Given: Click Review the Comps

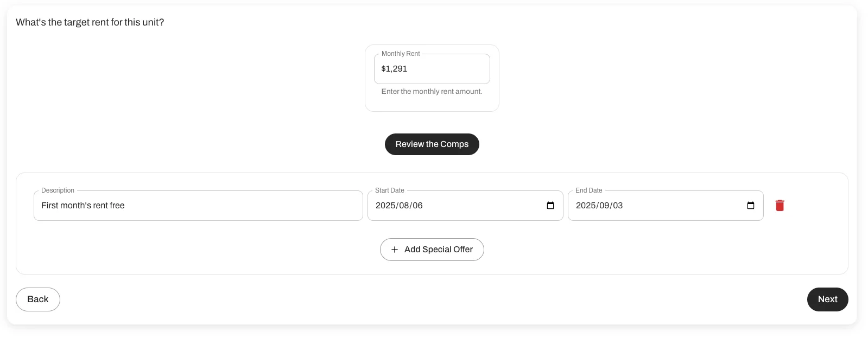Looking at the screenshot, I should pyautogui.click(x=432, y=144).
